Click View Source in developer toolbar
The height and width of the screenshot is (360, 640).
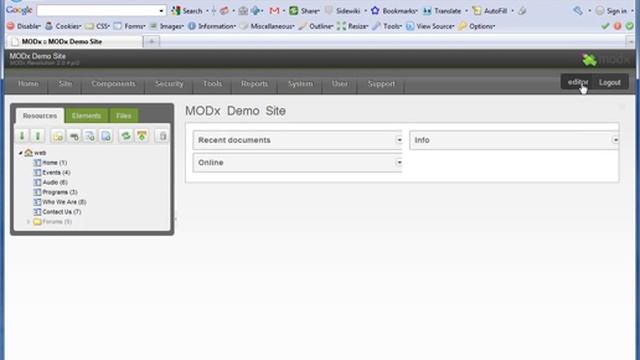click(430, 26)
